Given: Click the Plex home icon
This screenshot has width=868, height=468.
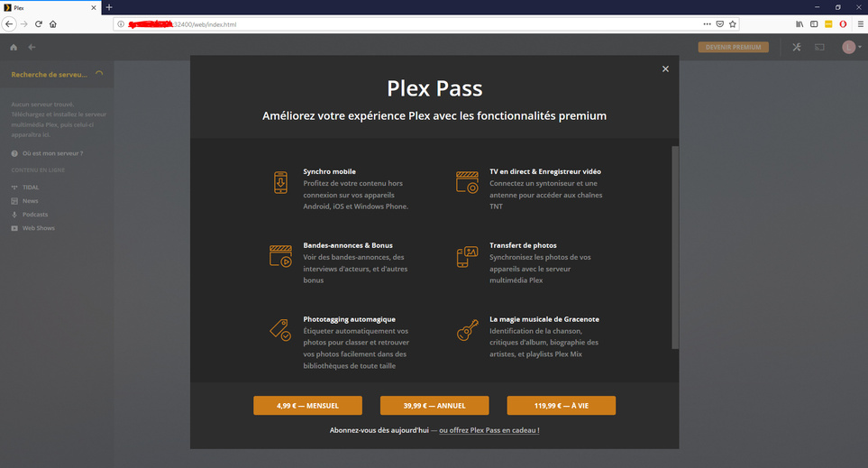Looking at the screenshot, I should [14, 48].
